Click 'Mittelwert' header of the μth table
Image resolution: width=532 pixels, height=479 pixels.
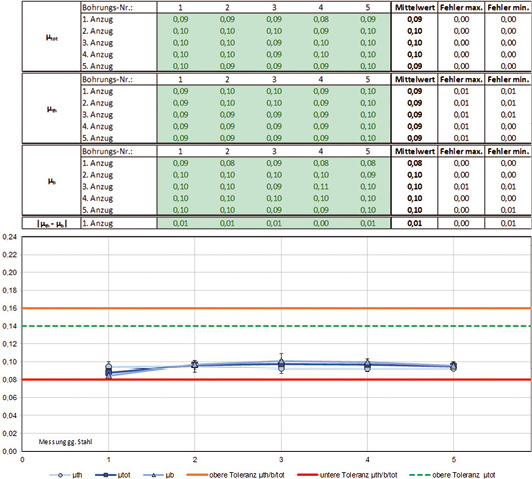[x=415, y=79]
